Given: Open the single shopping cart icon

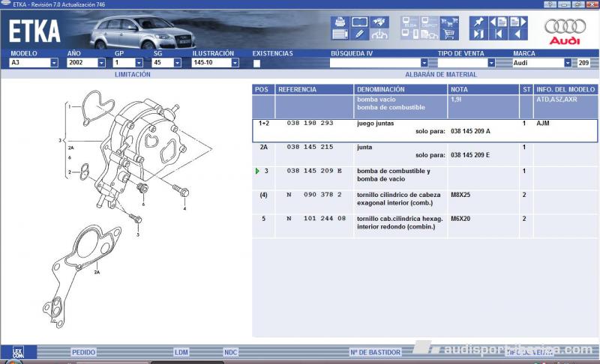Looking at the screenshot, I should click(x=449, y=34).
